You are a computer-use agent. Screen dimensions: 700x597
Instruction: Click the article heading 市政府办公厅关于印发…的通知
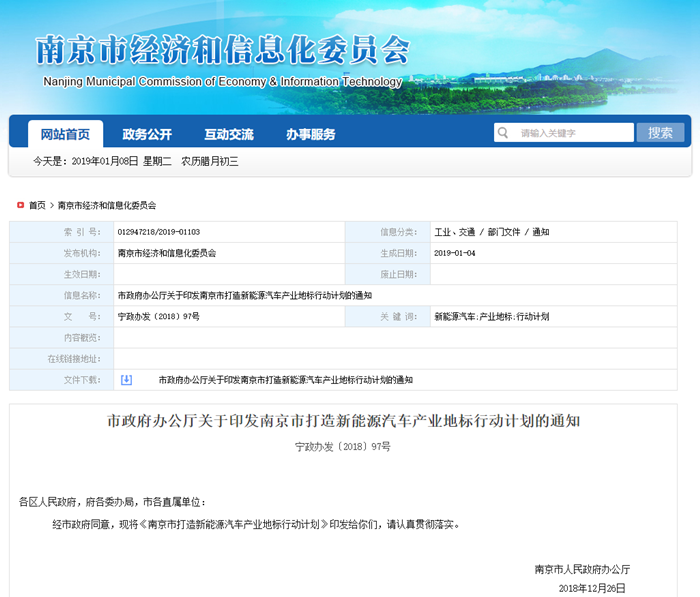click(x=343, y=421)
